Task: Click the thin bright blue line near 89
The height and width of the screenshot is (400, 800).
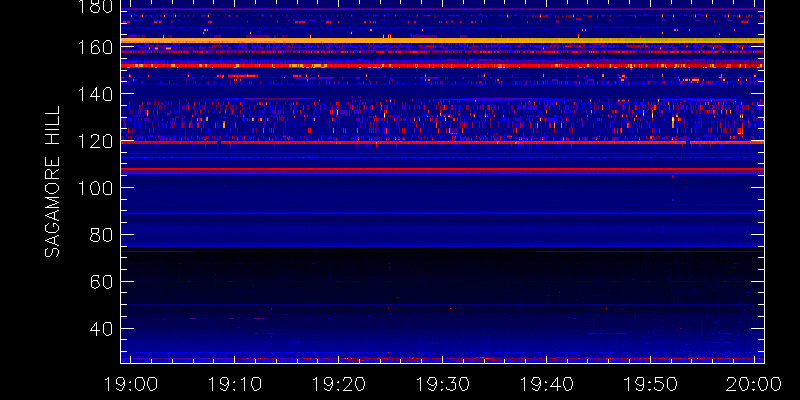Action: click(x=442, y=213)
